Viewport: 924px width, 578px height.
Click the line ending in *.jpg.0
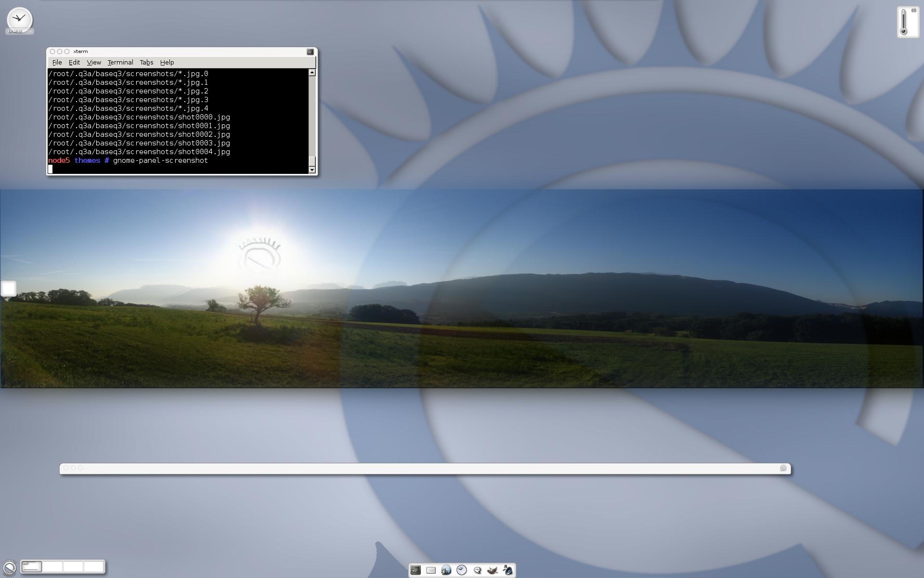point(128,74)
